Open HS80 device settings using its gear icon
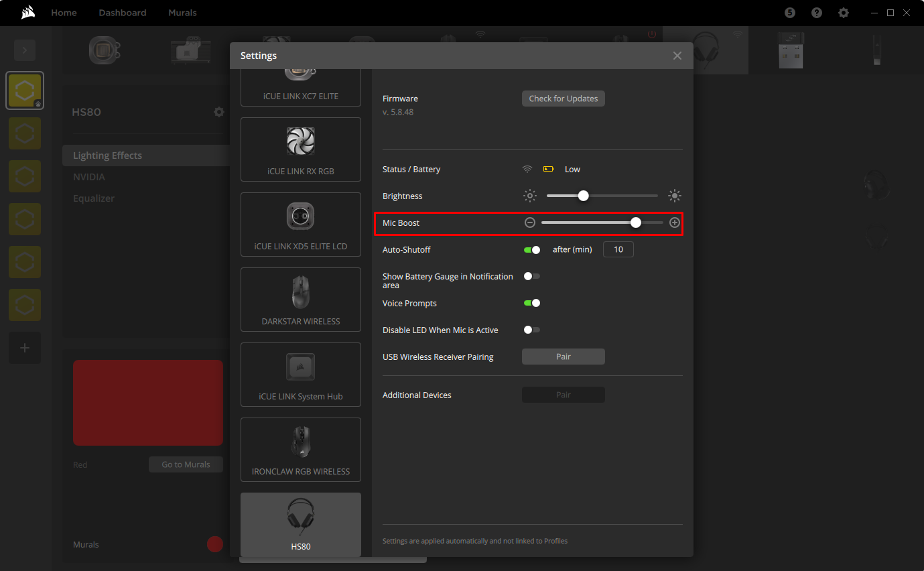Screen dimensions: 924x571 coord(218,112)
